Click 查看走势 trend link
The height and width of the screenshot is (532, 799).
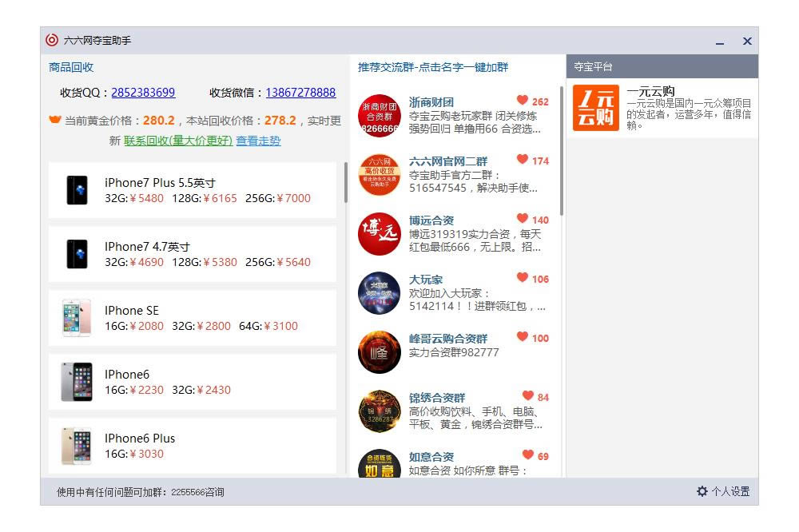(x=258, y=141)
